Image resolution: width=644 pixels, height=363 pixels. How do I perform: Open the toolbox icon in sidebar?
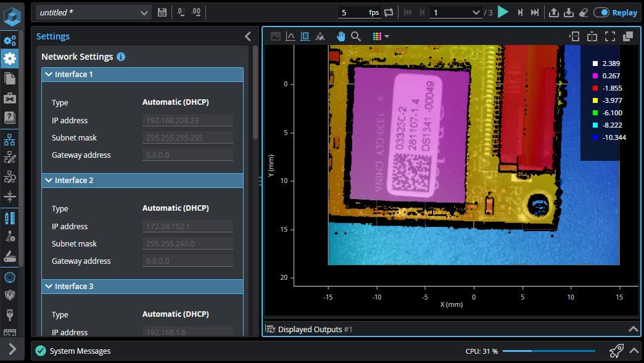click(10, 97)
